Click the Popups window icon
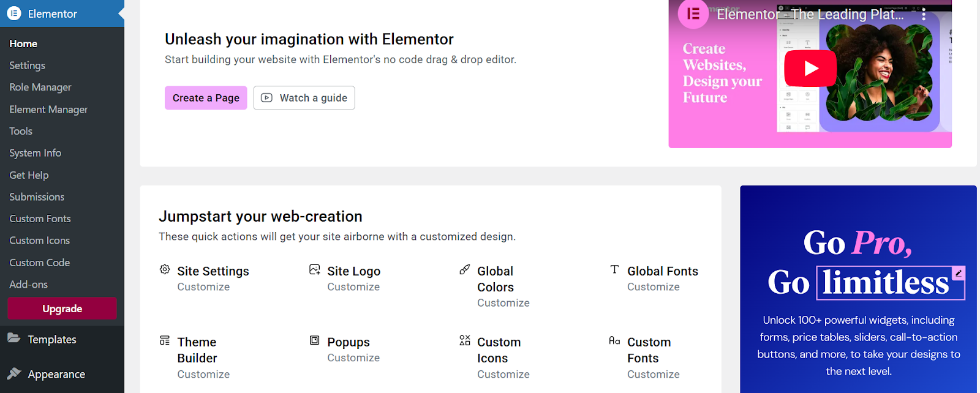Viewport: 980px width, 393px height. click(x=315, y=340)
